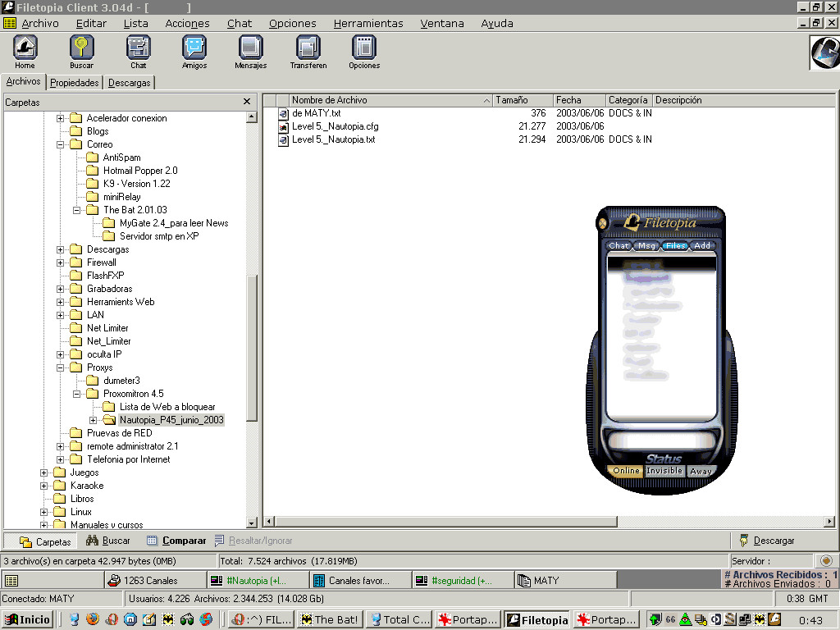Screen dimensions: 840x630
Task: Open the Opciones toolbar icon
Action: click(x=364, y=52)
